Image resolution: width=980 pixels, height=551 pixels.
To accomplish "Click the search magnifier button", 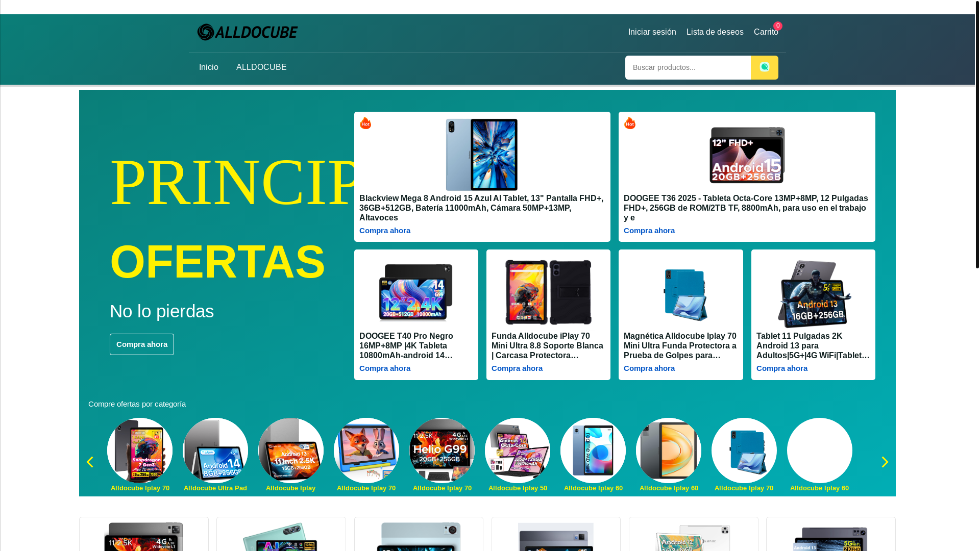I will (764, 67).
